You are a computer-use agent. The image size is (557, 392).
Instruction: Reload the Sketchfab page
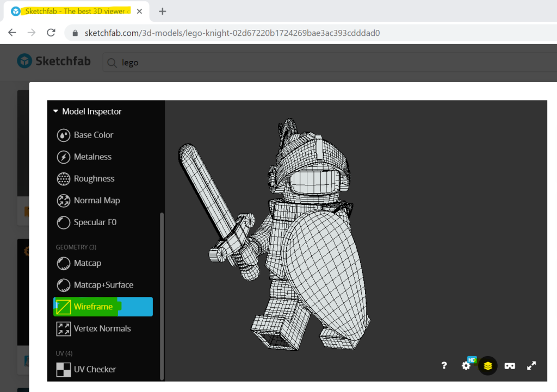(51, 33)
